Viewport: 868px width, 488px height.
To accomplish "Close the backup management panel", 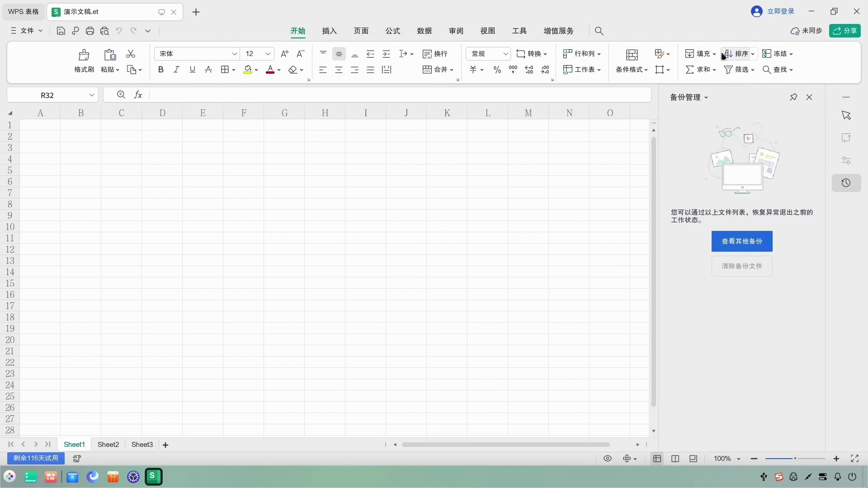I will tap(809, 97).
